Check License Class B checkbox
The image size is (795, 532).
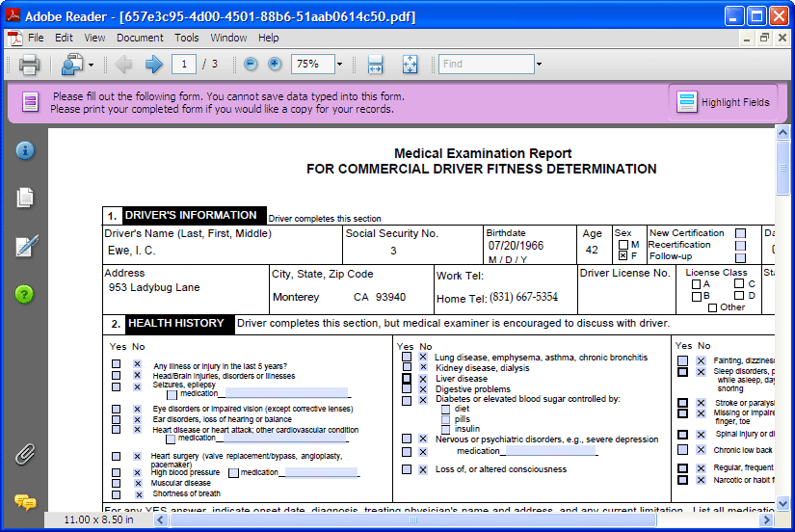pyautogui.click(x=696, y=296)
